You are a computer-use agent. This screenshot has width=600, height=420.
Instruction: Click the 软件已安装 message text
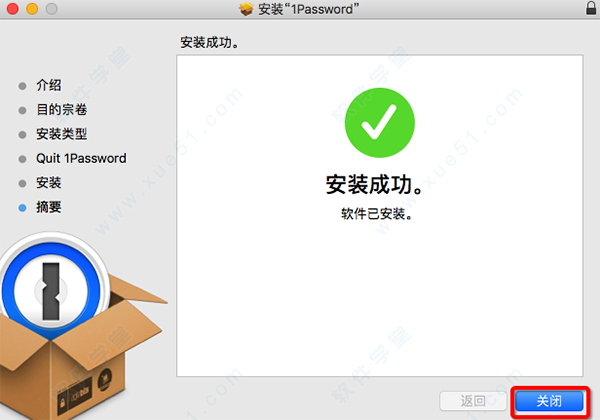coord(377,214)
